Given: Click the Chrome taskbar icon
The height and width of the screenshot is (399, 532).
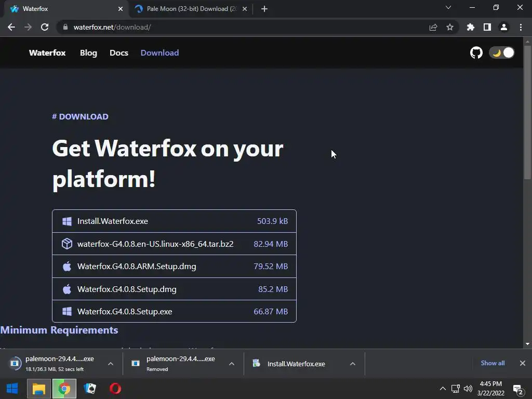Looking at the screenshot, I should point(64,389).
